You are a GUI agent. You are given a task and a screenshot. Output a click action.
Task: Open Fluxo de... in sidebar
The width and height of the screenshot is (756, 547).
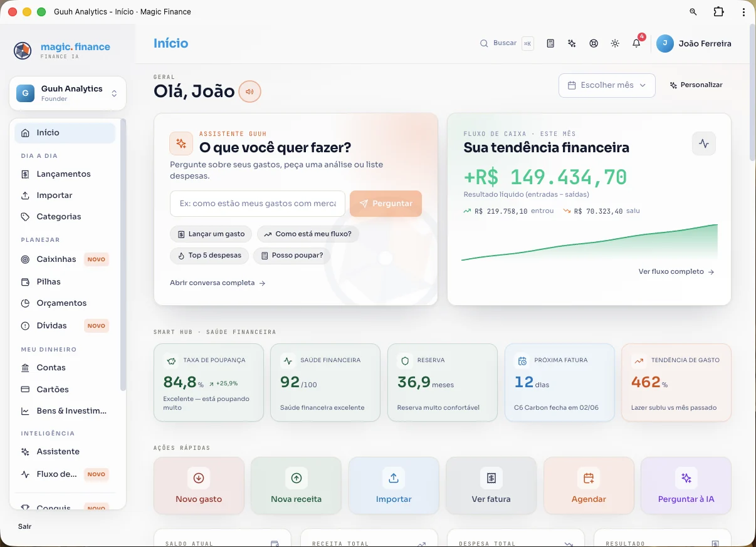coord(65,474)
